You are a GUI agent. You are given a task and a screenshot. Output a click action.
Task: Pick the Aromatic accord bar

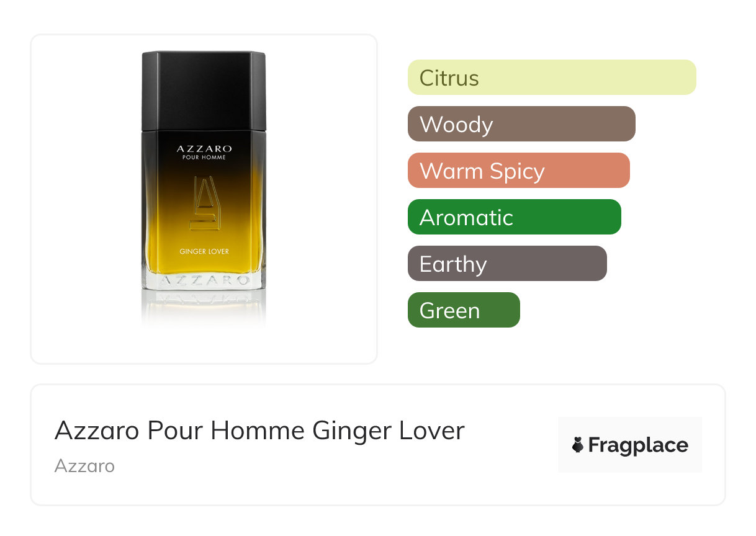(515, 217)
